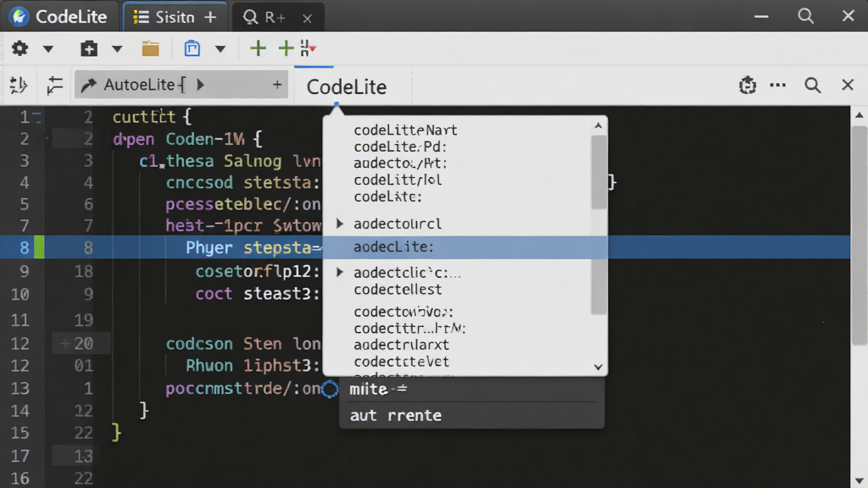Click the first green plus icon
The width and height of the screenshot is (868, 488).
point(258,48)
